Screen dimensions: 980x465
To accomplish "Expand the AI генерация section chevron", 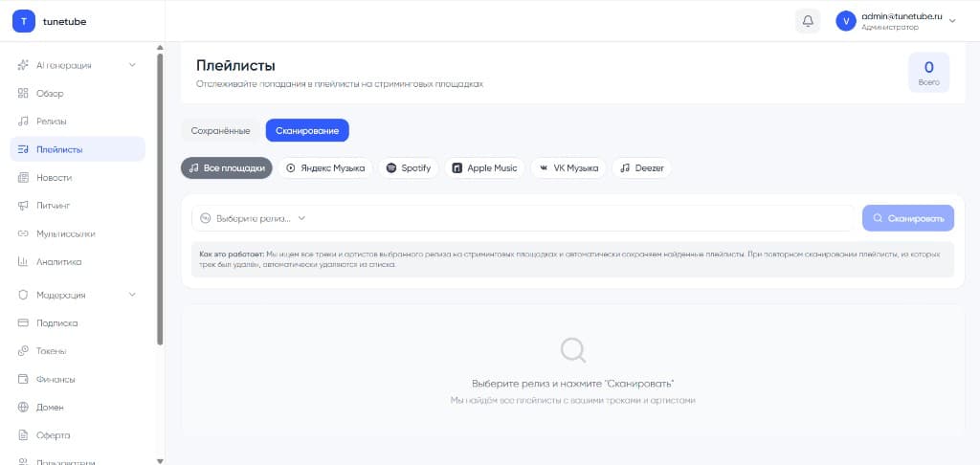I will (x=132, y=65).
